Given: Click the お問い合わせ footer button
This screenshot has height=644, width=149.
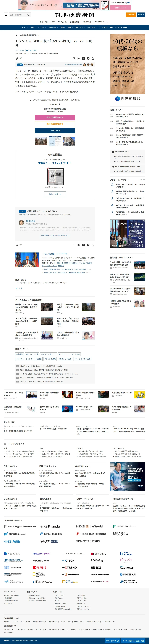Looking at the screenshot, I should pos(112,641).
